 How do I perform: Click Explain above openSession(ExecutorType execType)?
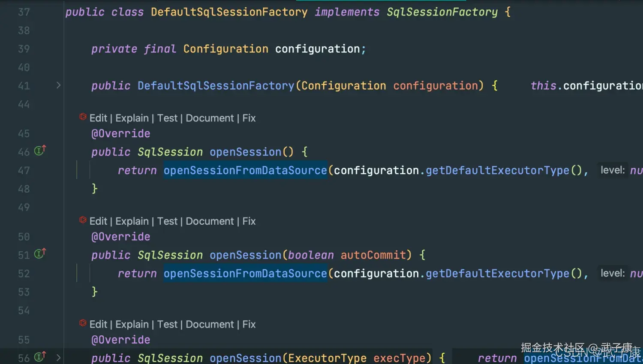pos(132,324)
